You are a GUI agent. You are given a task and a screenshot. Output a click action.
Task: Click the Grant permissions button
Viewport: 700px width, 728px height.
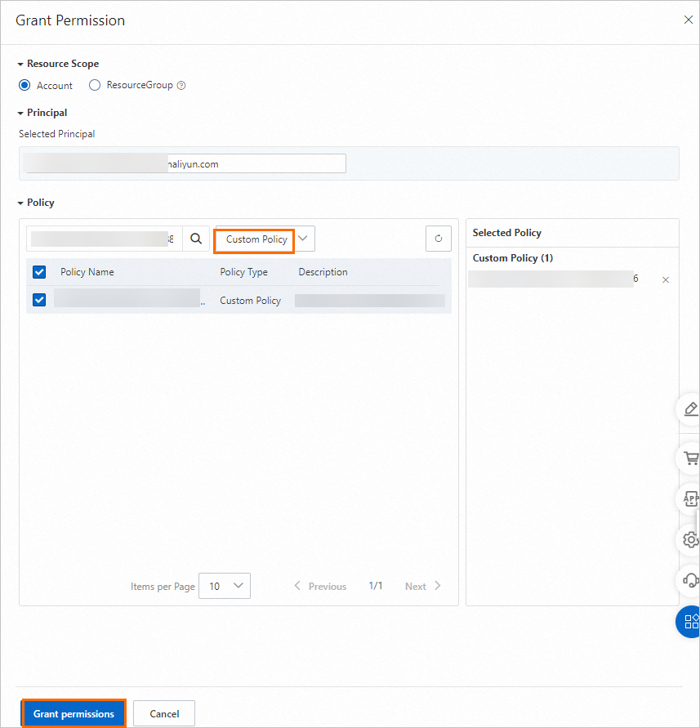click(x=74, y=713)
